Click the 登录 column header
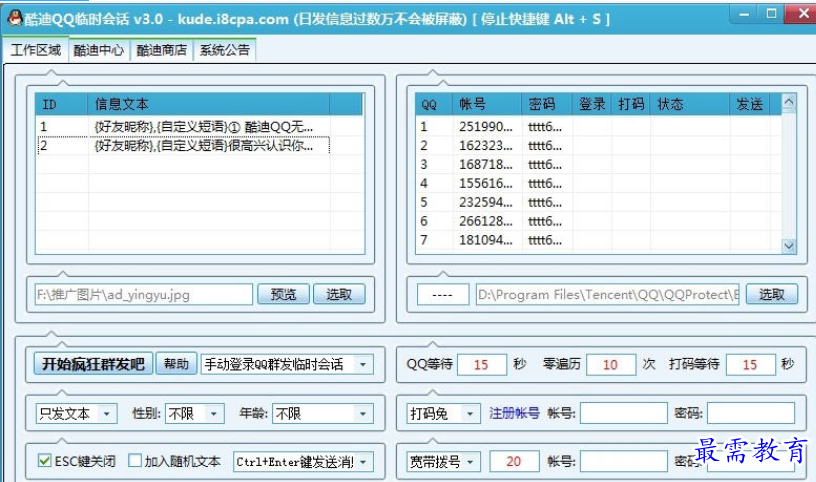 point(592,104)
